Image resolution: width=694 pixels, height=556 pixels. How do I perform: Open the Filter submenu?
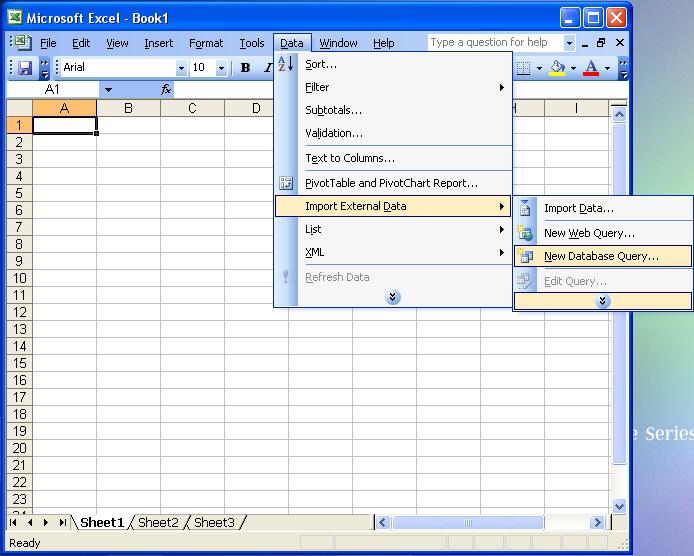coord(393,87)
